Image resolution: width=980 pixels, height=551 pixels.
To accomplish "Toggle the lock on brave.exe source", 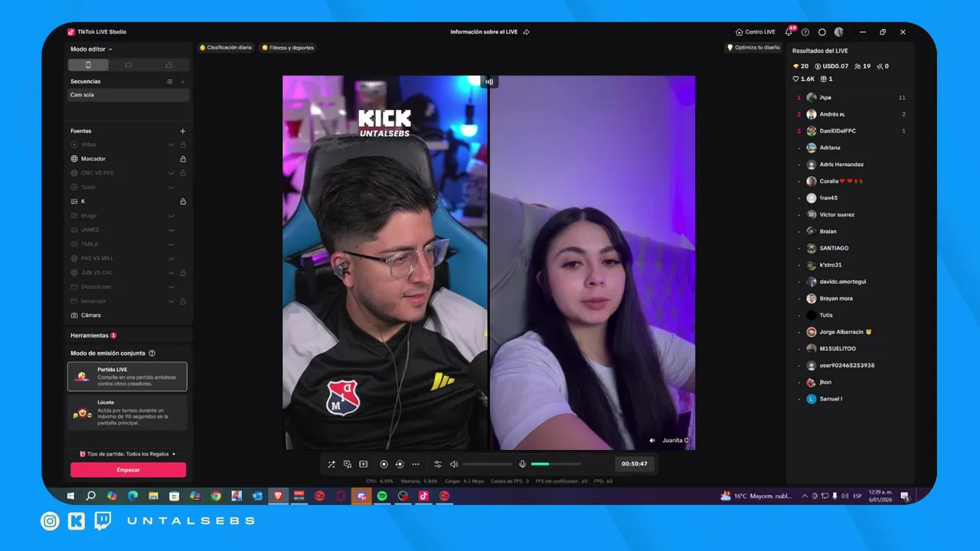I will coord(183,301).
